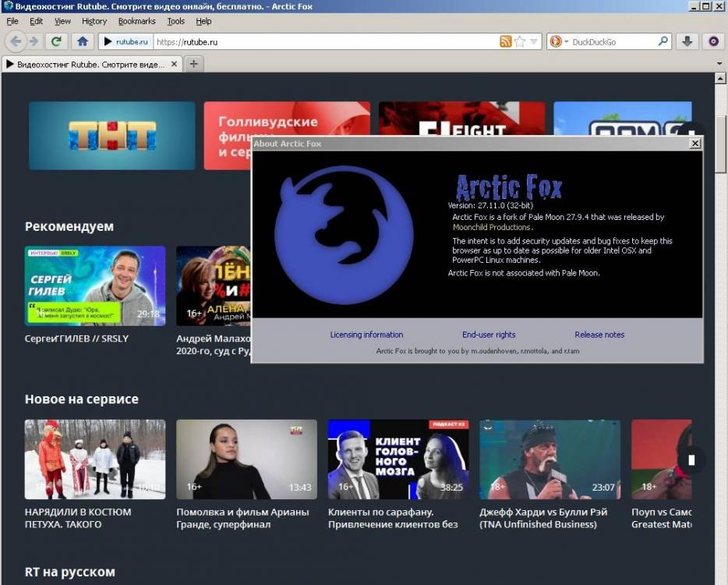Open the new tab plus button
The width and height of the screenshot is (728, 585).
click(x=194, y=64)
